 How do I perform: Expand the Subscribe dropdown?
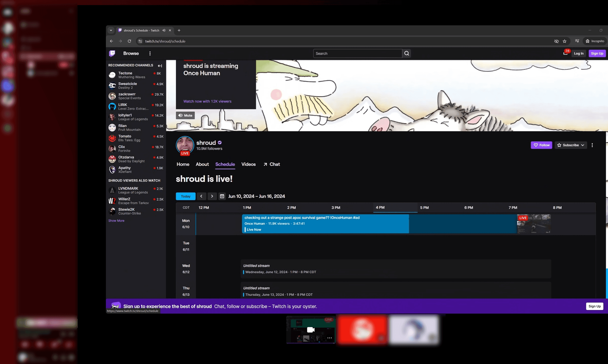pyautogui.click(x=571, y=145)
